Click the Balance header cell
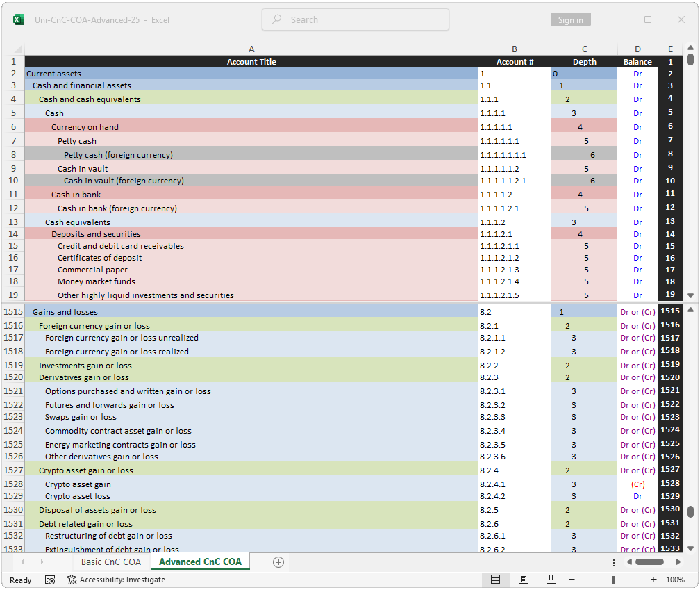This screenshot has width=700, height=590. pos(637,62)
